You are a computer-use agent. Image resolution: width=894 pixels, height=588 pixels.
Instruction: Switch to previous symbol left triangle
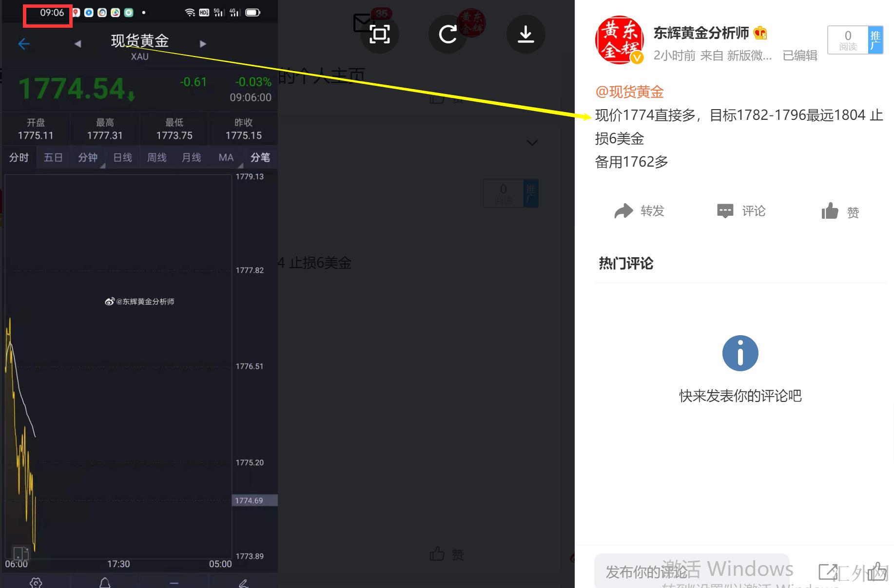78,44
